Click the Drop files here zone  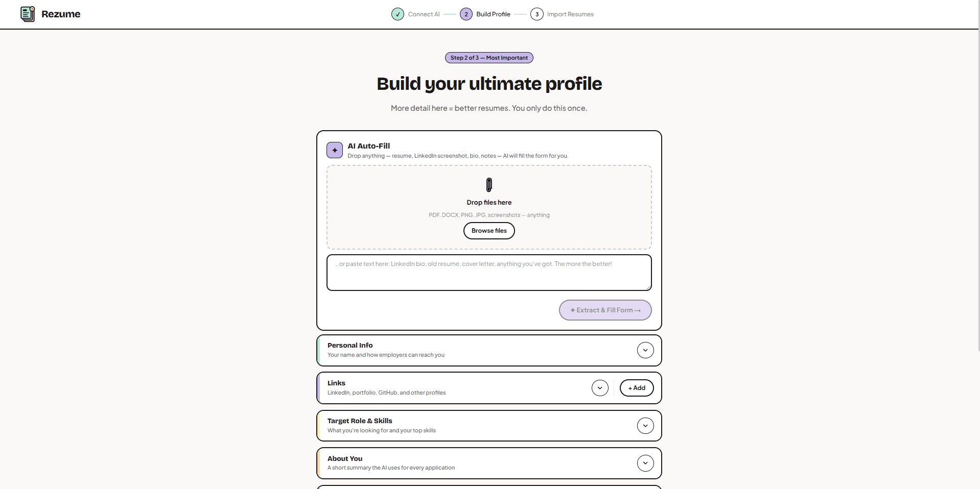(x=489, y=207)
